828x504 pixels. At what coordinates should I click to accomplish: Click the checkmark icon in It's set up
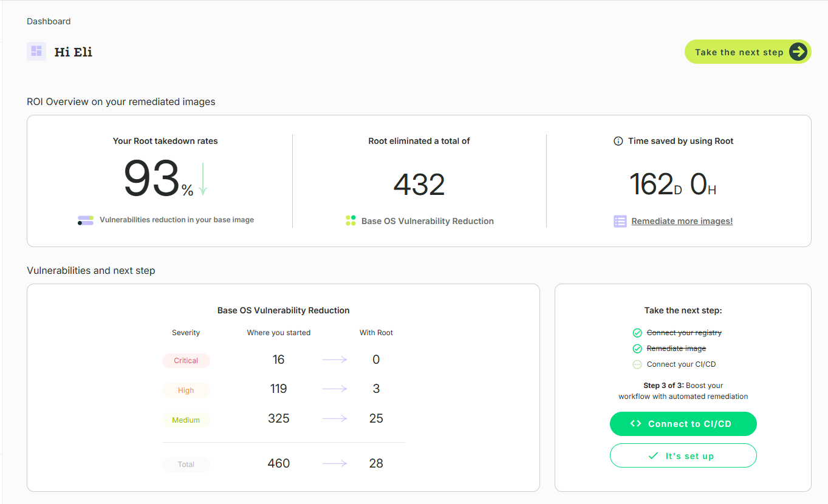pos(654,455)
